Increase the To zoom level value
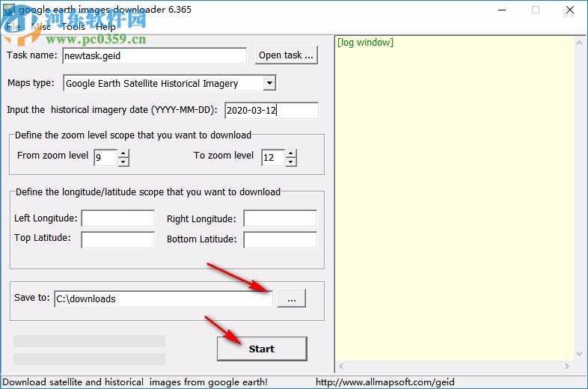588x389 pixels. tap(291, 153)
